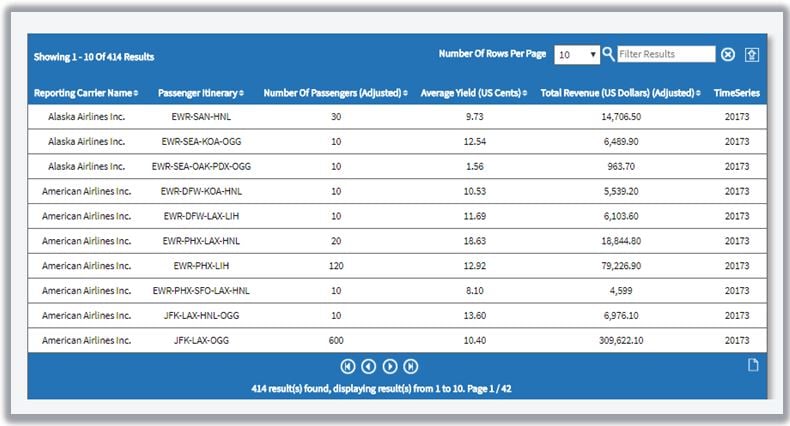Image resolution: width=790 pixels, height=426 pixels.
Task: Click the TimeSeries column header
Action: (x=736, y=93)
